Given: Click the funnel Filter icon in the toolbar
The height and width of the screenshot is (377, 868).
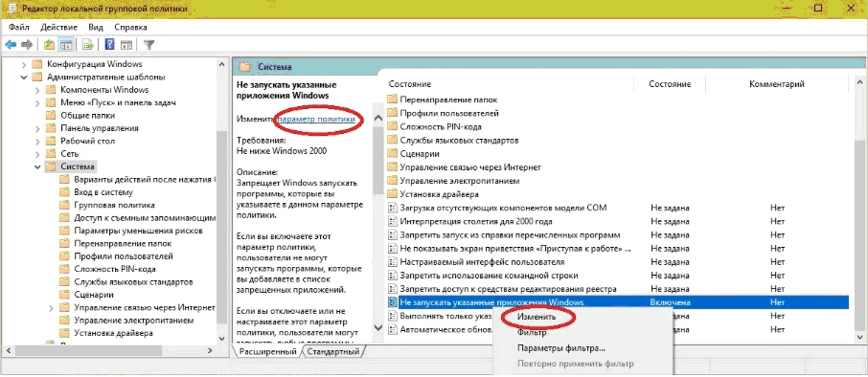Looking at the screenshot, I should 148,45.
